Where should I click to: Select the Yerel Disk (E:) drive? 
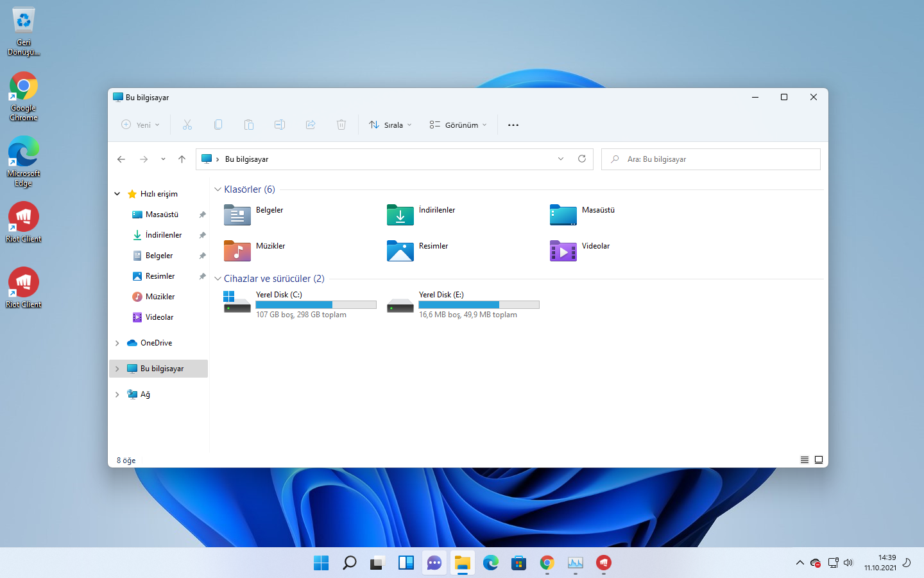pyautogui.click(x=463, y=304)
